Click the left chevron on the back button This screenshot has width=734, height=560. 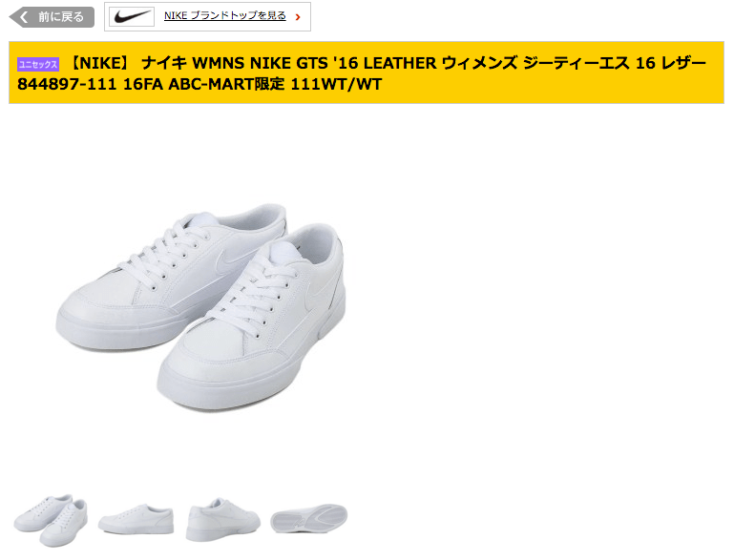click(x=24, y=17)
